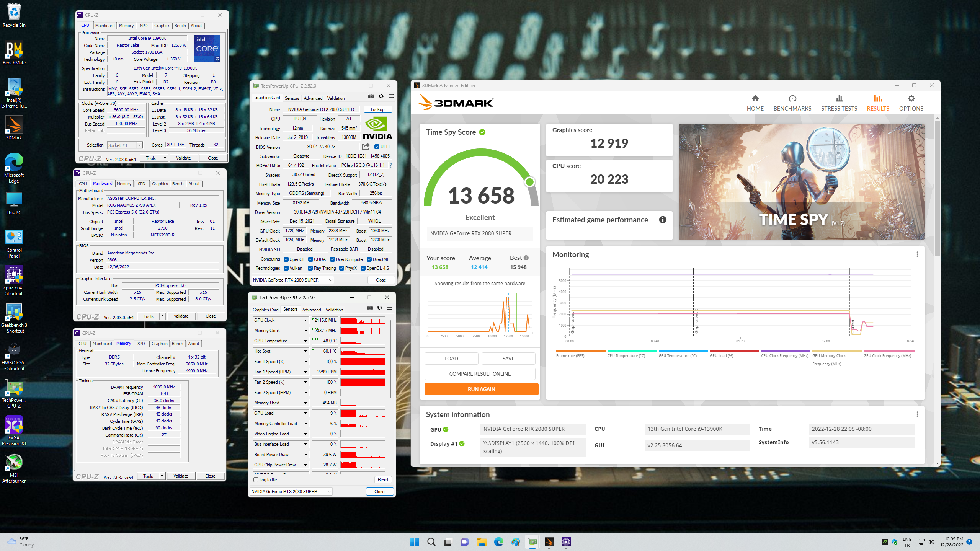Click SAVE button in 3DMark
Screen dimensions: 980x551
point(508,359)
